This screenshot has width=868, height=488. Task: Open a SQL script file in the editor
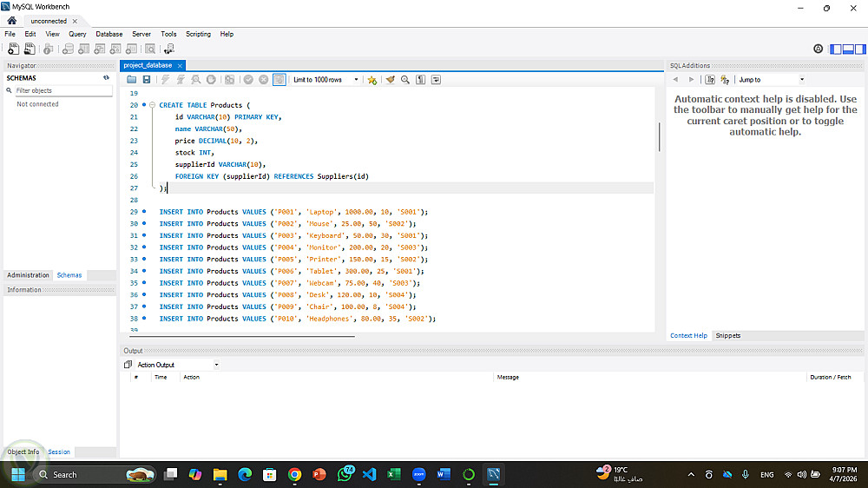tap(132, 80)
